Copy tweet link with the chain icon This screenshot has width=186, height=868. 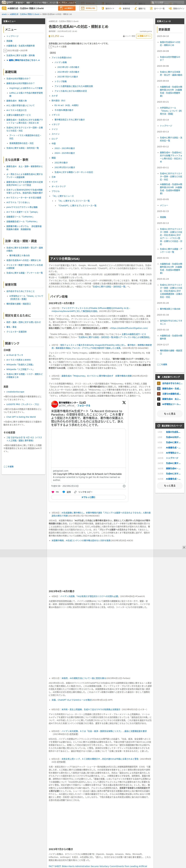pyautogui.click(x=75, y=492)
